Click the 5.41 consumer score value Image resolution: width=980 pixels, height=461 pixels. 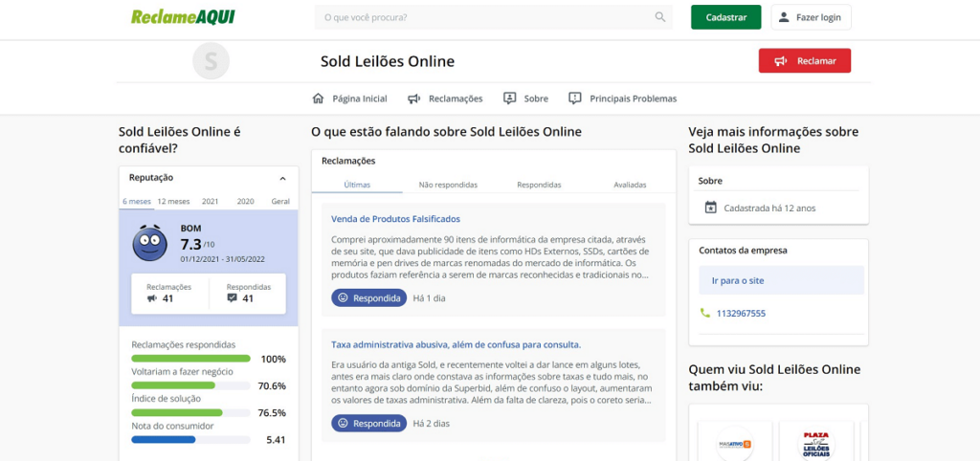point(276,440)
